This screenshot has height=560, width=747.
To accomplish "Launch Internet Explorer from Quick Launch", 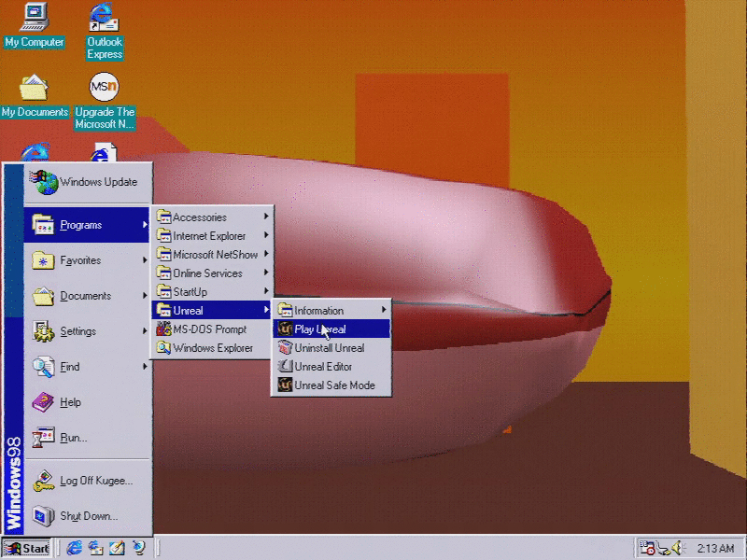I will [74, 548].
